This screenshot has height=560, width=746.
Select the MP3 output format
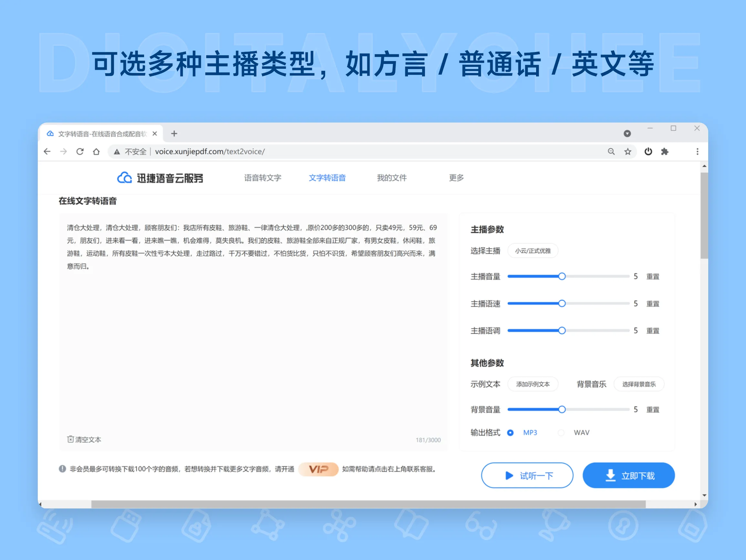(x=511, y=432)
